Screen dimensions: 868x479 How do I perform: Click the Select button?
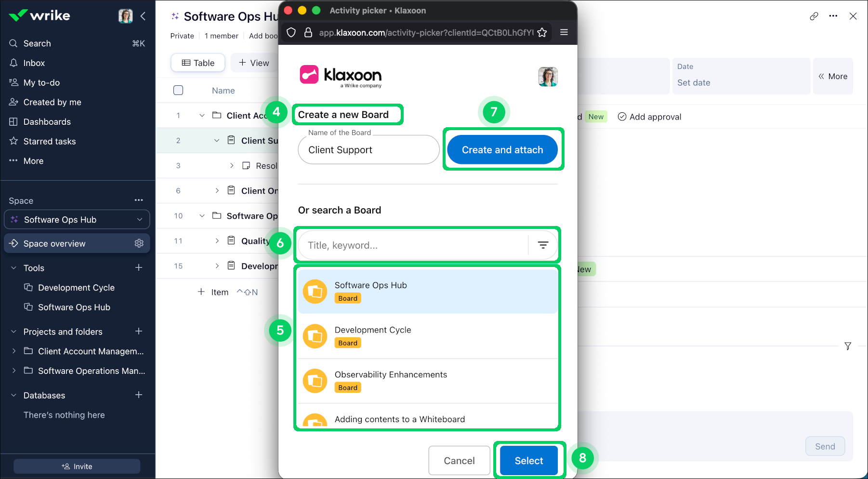coord(529,461)
